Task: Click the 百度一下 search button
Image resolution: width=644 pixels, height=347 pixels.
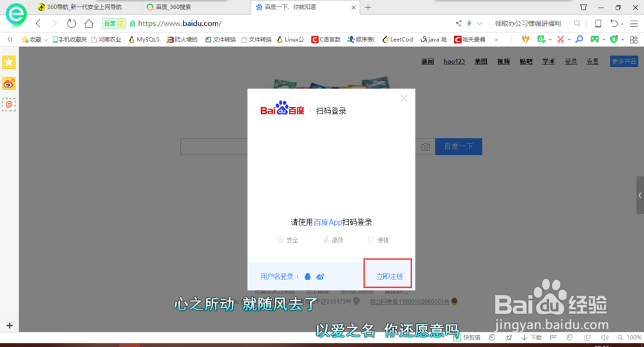Action: pos(459,147)
